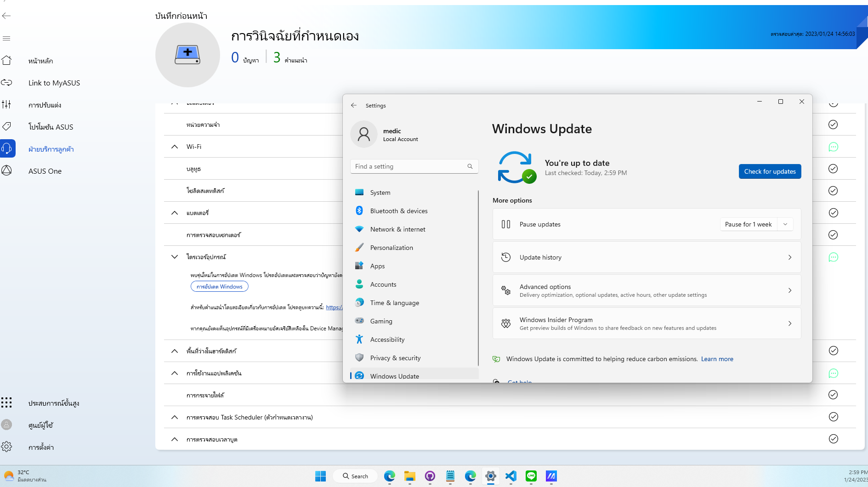Expand the Task Scheduler check row
This screenshot has height=487, width=868.
(x=175, y=417)
